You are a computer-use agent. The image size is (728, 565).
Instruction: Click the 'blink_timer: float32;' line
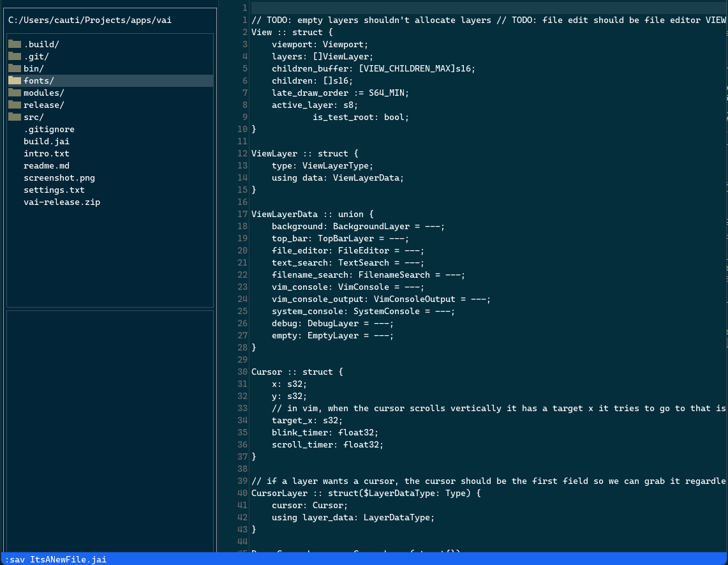coord(325,432)
